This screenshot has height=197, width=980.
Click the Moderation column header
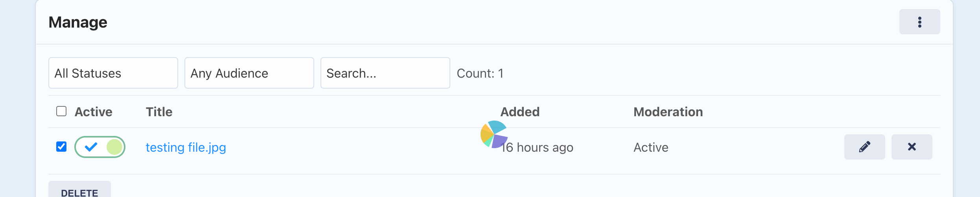pyautogui.click(x=668, y=112)
